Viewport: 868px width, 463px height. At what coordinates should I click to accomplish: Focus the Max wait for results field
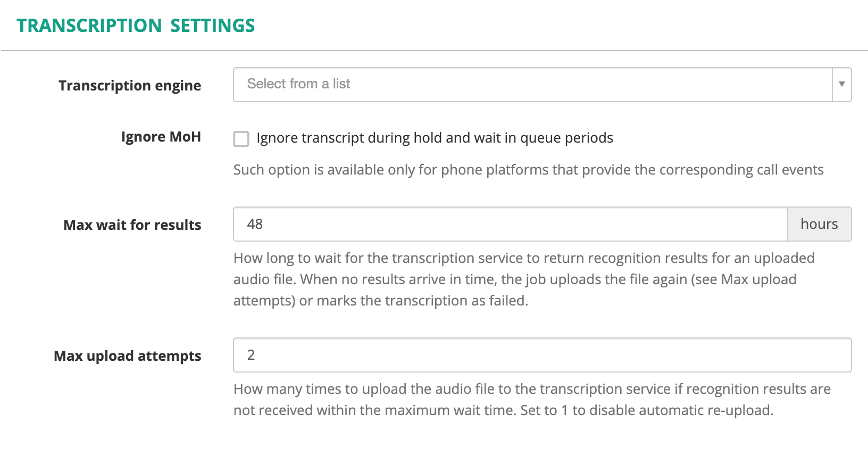[511, 224]
